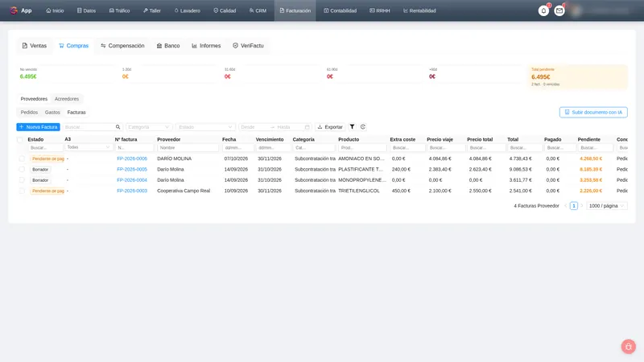The width and height of the screenshot is (644, 362).
Task: Open the Tráfico menu
Action: coord(119,10)
